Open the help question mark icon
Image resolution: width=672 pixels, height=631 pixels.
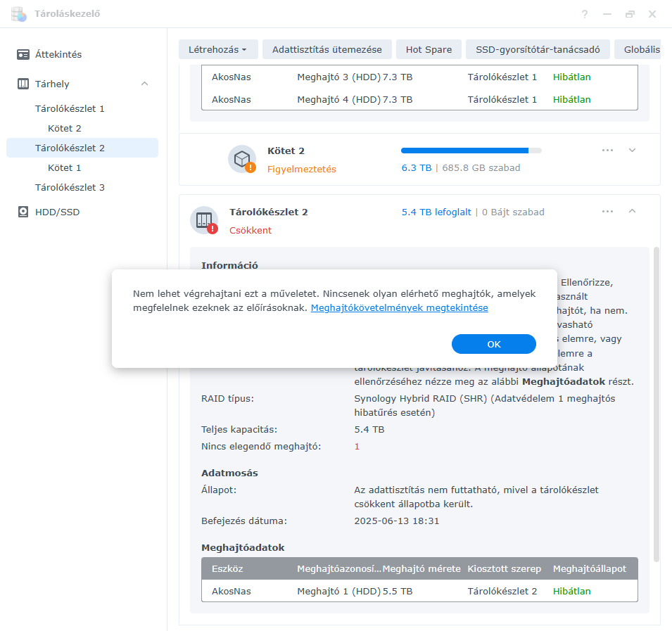pyautogui.click(x=585, y=14)
